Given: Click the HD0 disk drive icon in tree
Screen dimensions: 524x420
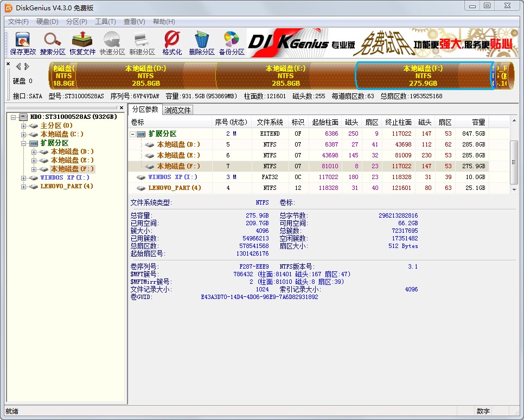Looking at the screenshot, I should coord(23,117).
